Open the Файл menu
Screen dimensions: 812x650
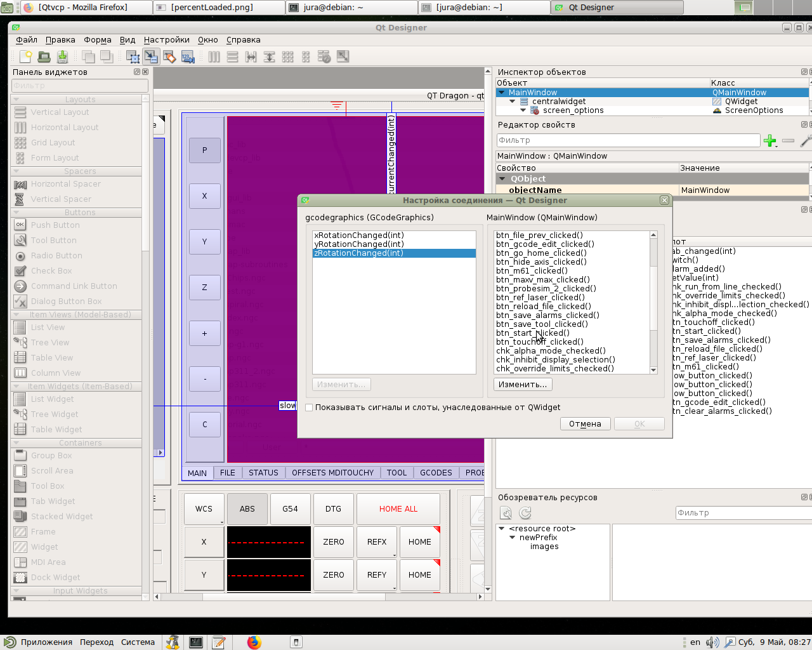27,39
